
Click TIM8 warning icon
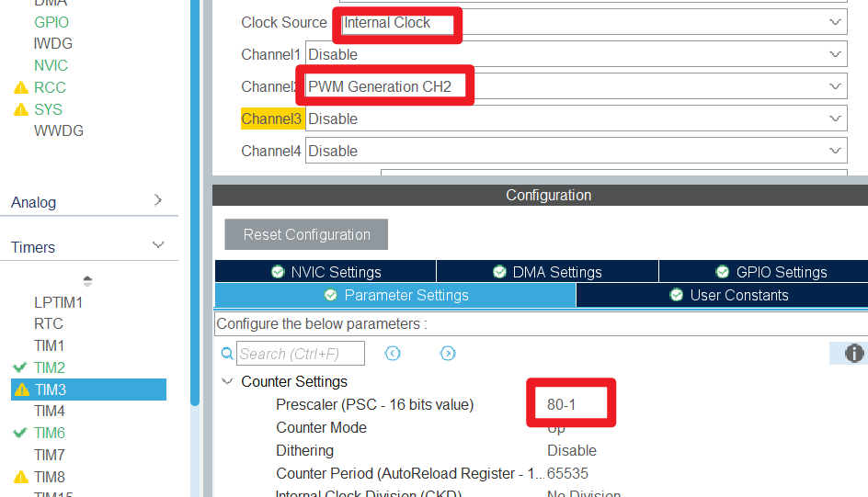[21, 477]
